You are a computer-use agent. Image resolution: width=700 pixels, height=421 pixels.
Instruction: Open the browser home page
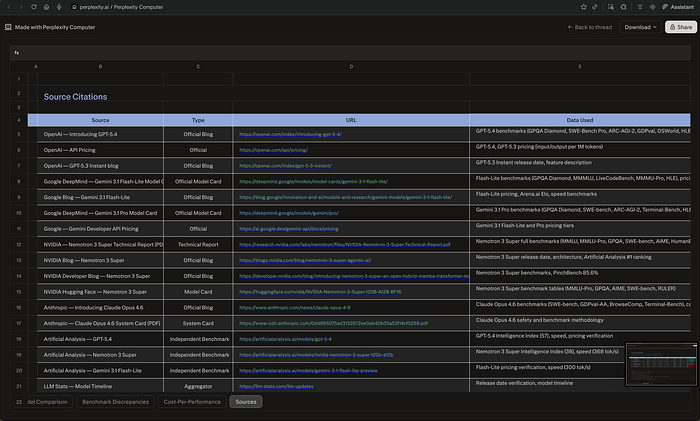(46, 7)
